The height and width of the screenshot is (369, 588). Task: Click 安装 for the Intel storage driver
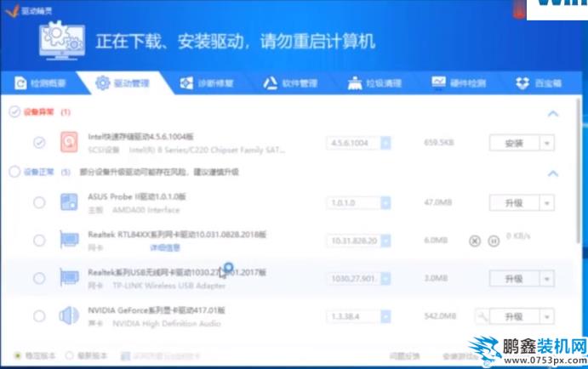pos(515,143)
